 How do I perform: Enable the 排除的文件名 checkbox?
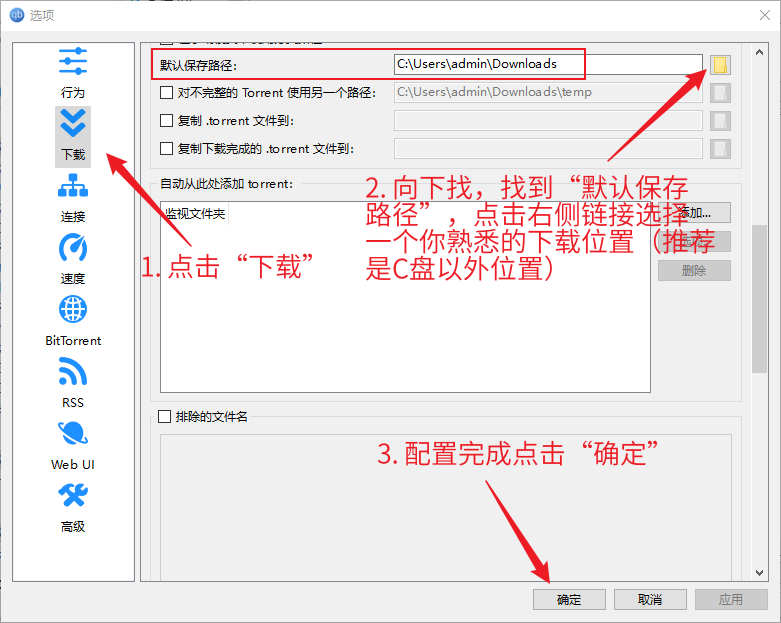click(x=166, y=417)
